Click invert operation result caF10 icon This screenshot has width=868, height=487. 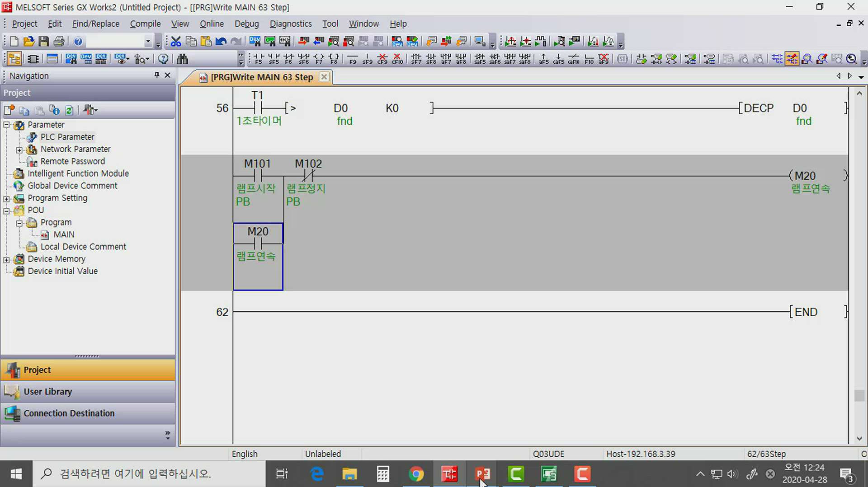click(574, 59)
